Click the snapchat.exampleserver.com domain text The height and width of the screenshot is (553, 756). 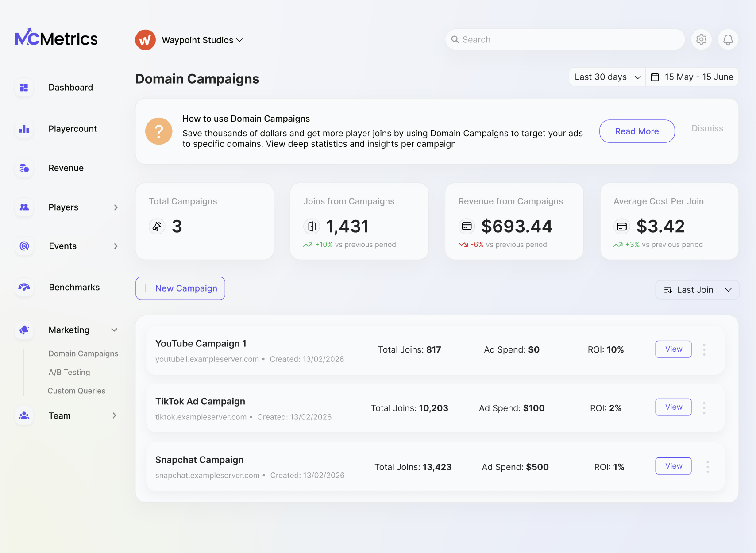[207, 475]
